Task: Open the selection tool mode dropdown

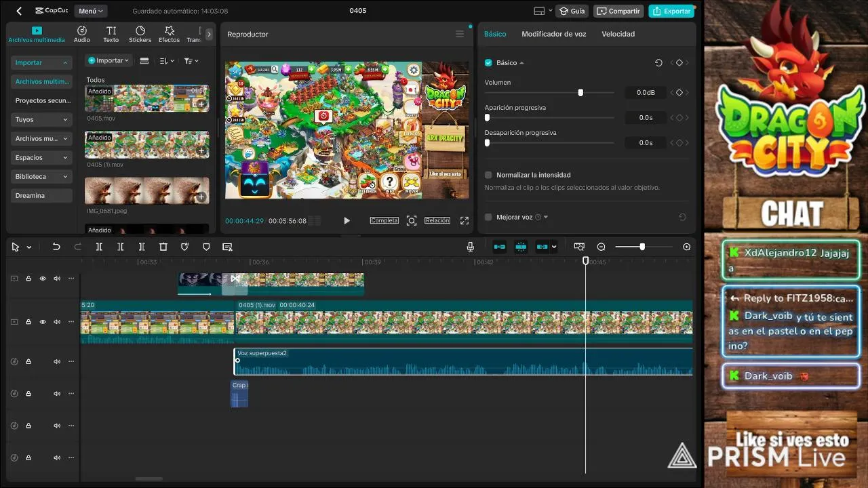Action: pos(29,247)
